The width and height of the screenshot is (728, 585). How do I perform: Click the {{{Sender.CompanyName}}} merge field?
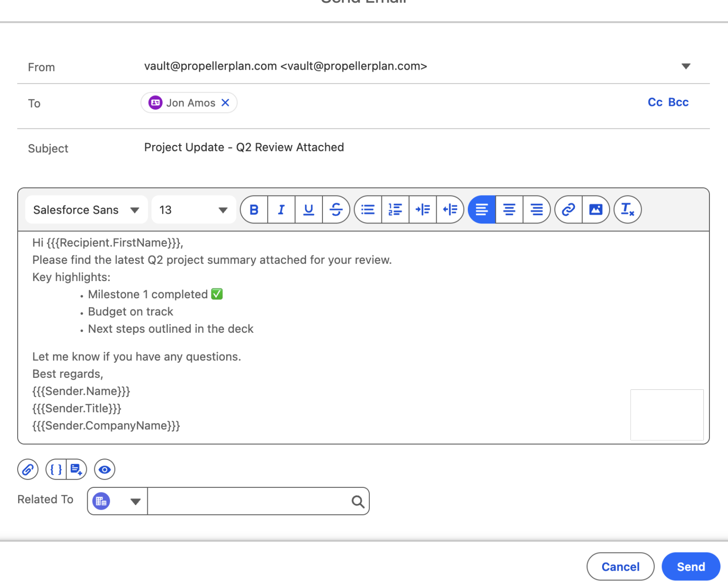pyautogui.click(x=106, y=426)
